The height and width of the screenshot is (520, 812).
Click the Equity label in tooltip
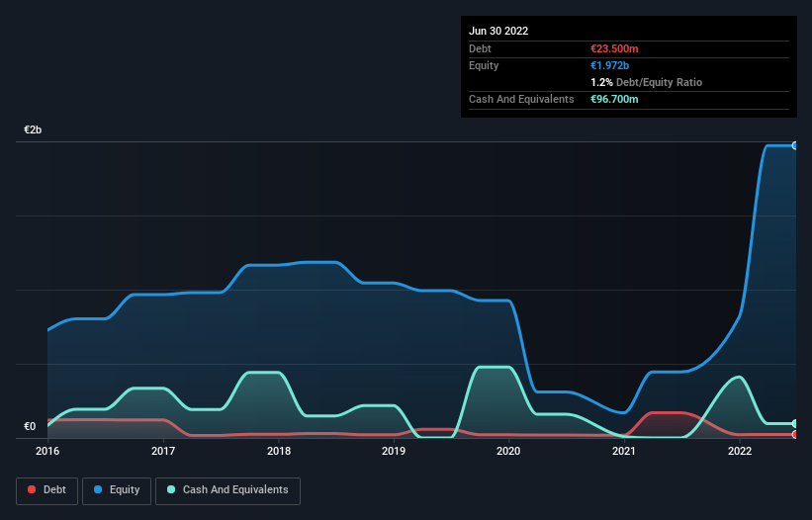(484, 65)
